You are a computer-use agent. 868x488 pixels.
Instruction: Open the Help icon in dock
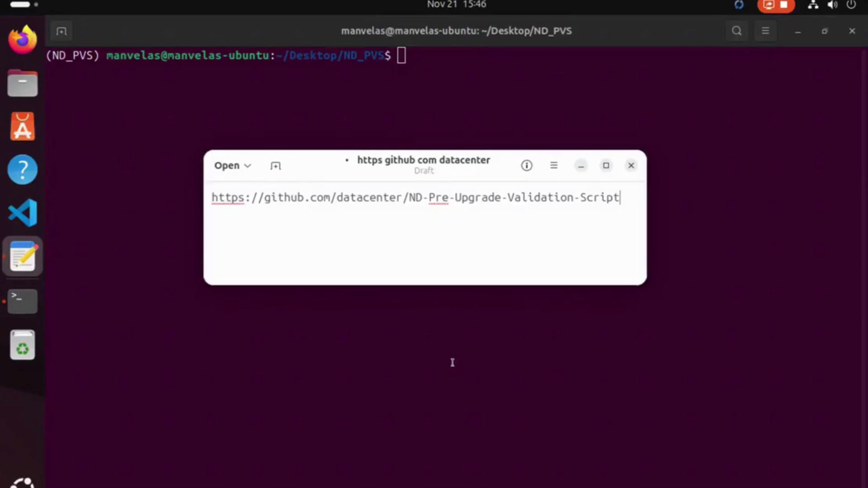[22, 169]
